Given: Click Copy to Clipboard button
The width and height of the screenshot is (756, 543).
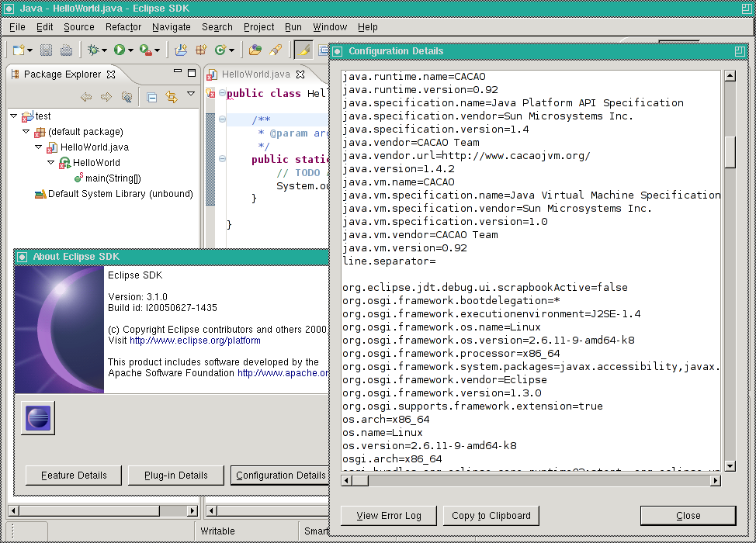Looking at the screenshot, I should (x=491, y=516).
